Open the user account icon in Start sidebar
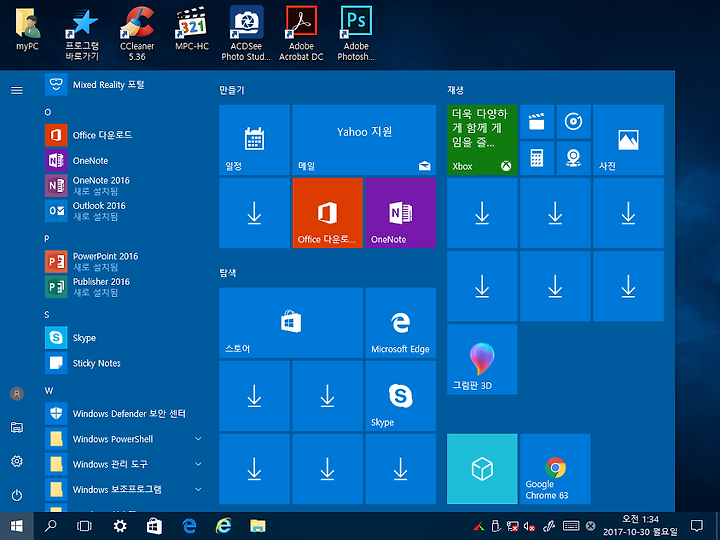 pyautogui.click(x=17, y=394)
